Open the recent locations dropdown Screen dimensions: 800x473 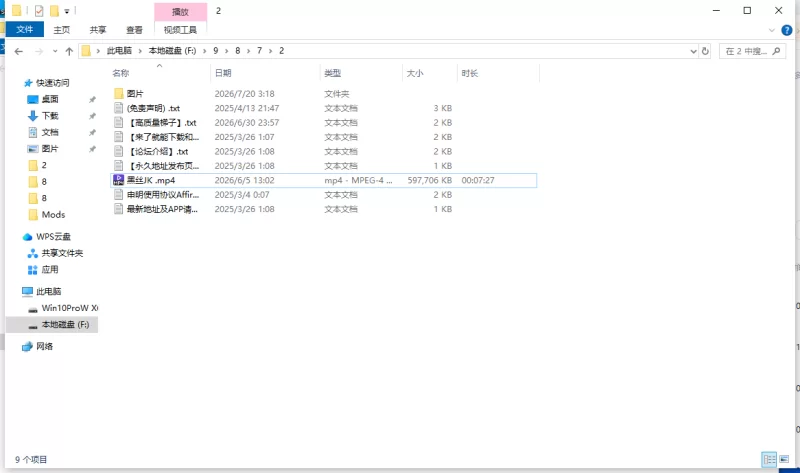coord(55,51)
